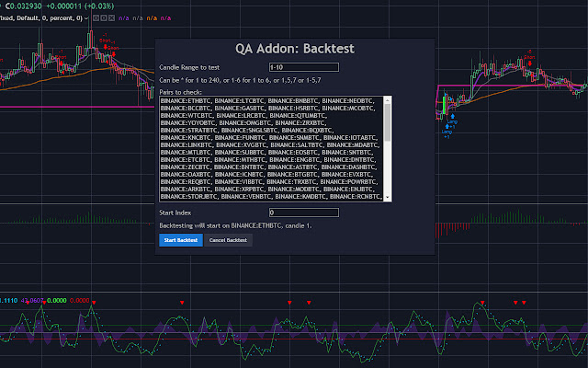Viewport: 588px width, 368px height.
Task: Click BINANCE:ETHBTC in the pairs list
Action: 186,100
